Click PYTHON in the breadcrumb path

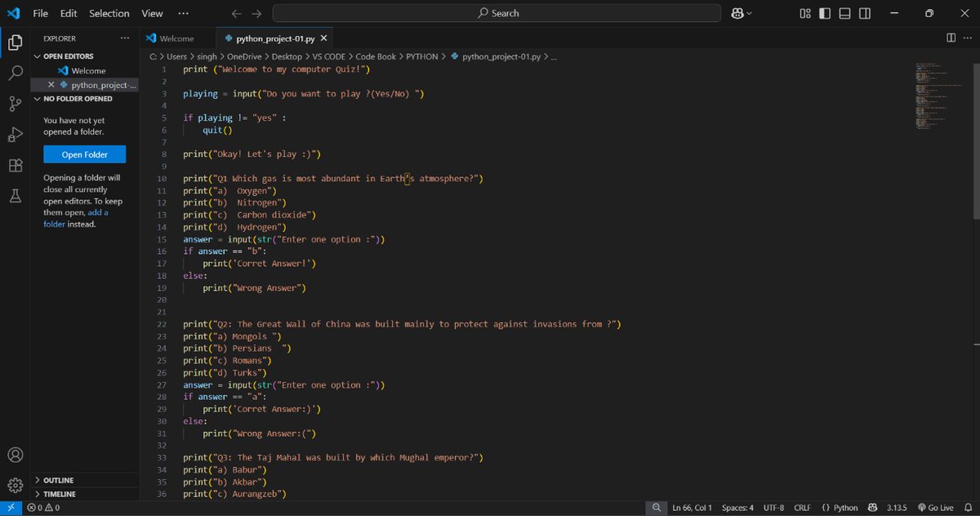[422, 57]
